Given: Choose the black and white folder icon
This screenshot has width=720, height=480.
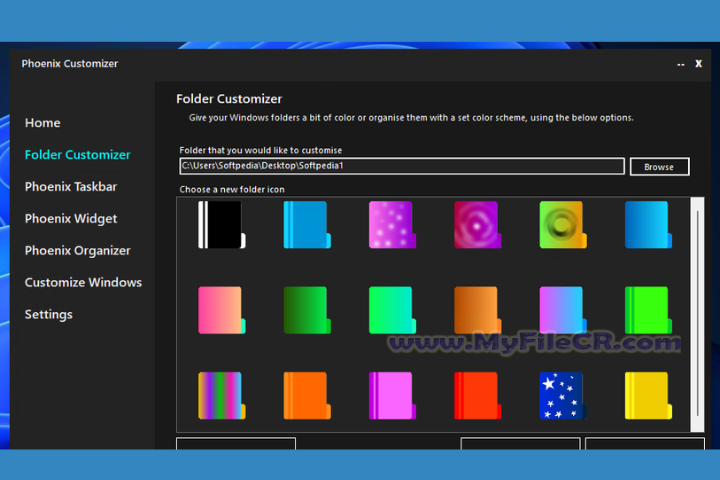Looking at the screenshot, I should (222, 225).
